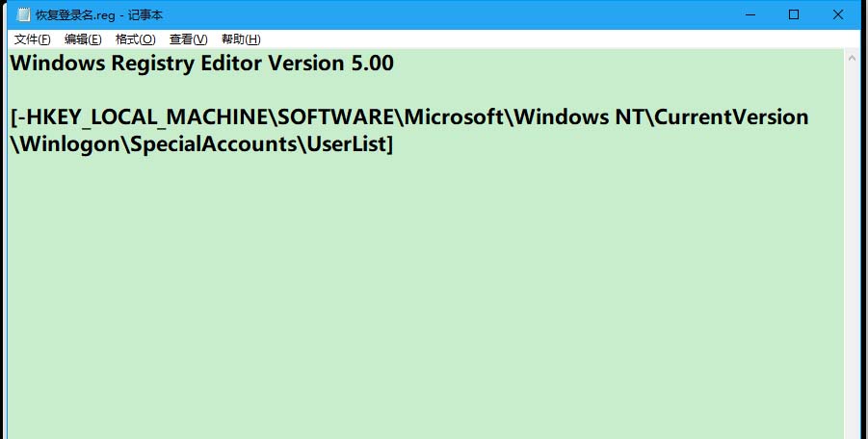Open the 格式(O) menu

[x=135, y=39]
